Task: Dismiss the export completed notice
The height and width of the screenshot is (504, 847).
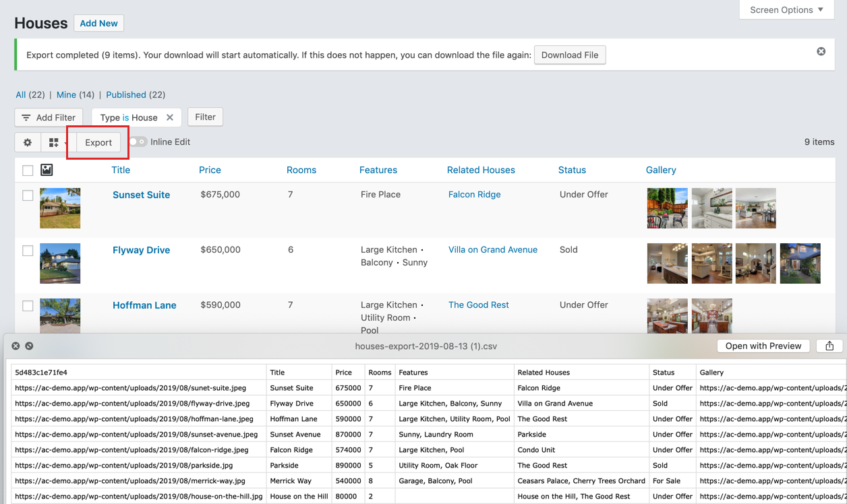Action: [x=821, y=51]
